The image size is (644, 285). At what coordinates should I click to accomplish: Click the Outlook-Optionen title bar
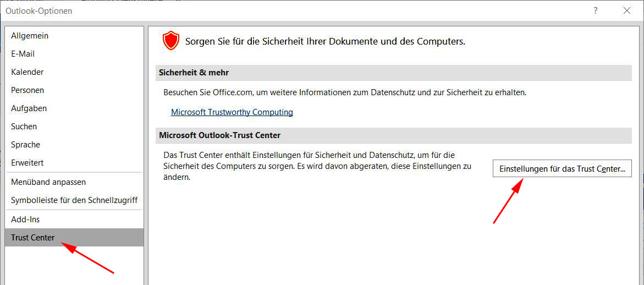pyautogui.click(x=275, y=10)
